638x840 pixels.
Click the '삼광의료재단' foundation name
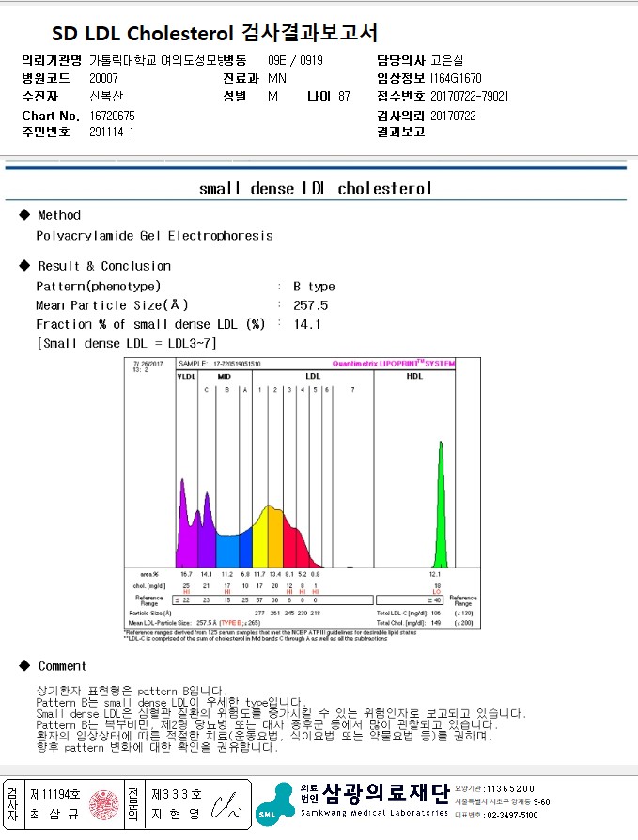click(385, 793)
